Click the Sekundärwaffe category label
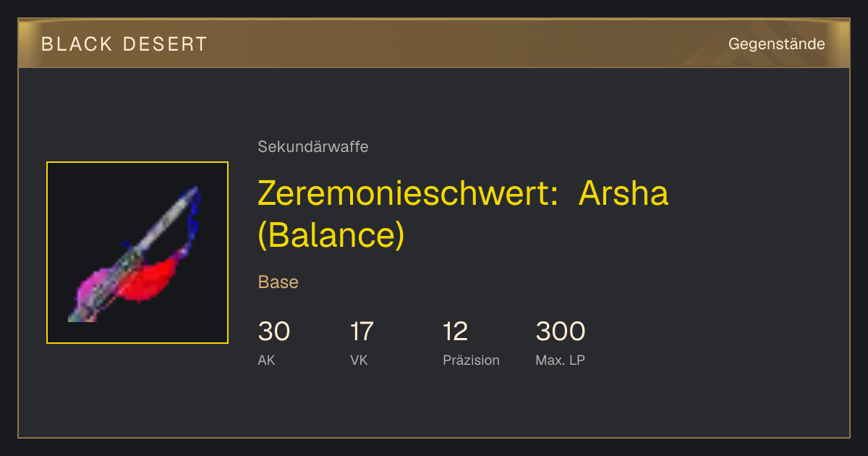Screen dimensions: 868x456 click(x=313, y=147)
